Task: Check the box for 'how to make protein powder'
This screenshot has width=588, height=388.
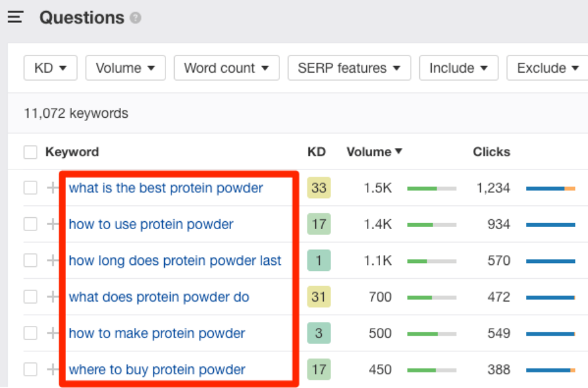Action: [30, 333]
